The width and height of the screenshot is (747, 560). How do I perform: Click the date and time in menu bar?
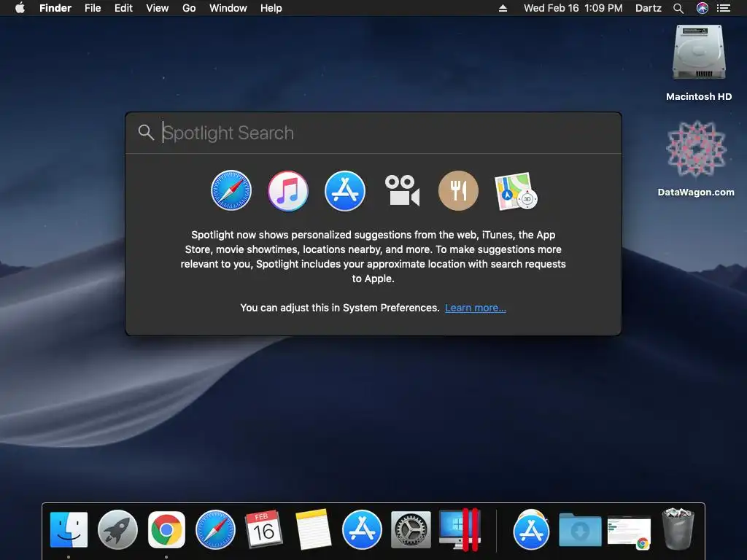573,8
